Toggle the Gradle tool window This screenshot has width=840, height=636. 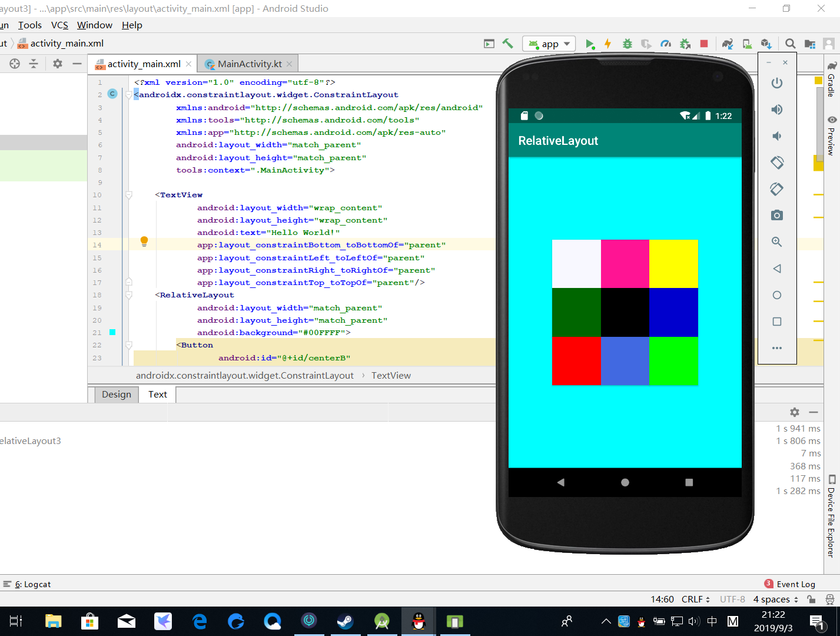coord(831,79)
